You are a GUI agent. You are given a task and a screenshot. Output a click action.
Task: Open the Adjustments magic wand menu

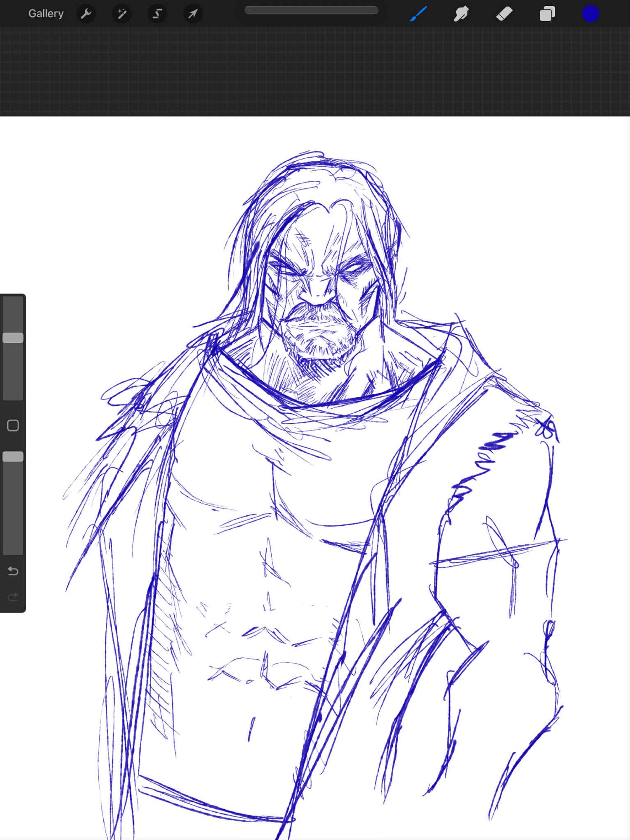tap(122, 14)
